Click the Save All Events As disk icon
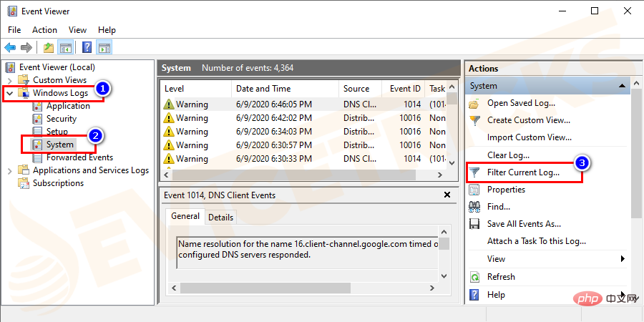The image size is (644, 322). click(x=474, y=224)
